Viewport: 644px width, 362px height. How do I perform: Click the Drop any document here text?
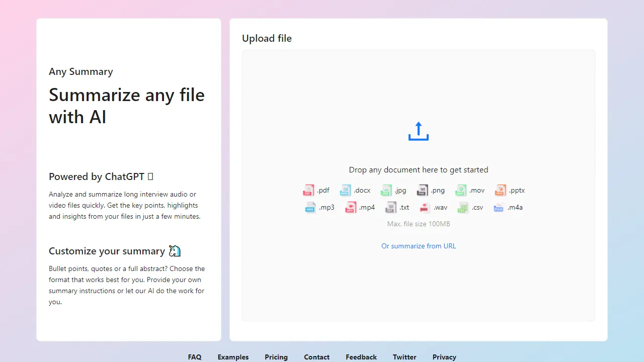419,170
